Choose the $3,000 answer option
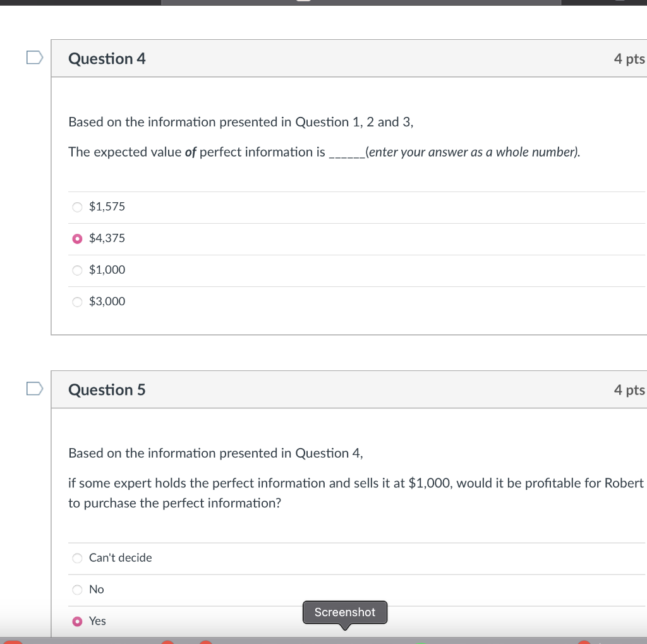The image size is (647, 644). 77,301
